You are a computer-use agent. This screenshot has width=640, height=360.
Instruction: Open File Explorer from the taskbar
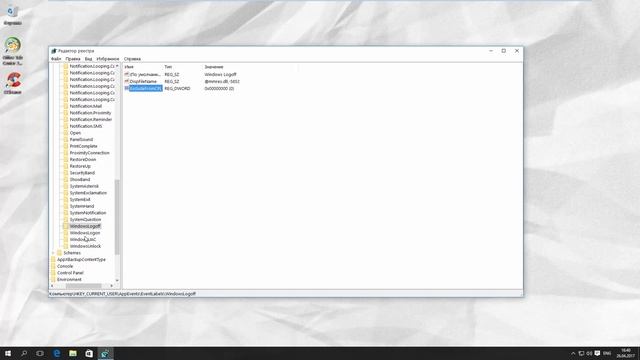point(73,353)
